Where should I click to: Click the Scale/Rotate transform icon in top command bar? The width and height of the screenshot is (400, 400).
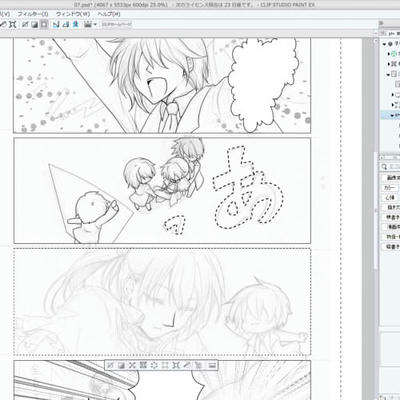point(13,24)
